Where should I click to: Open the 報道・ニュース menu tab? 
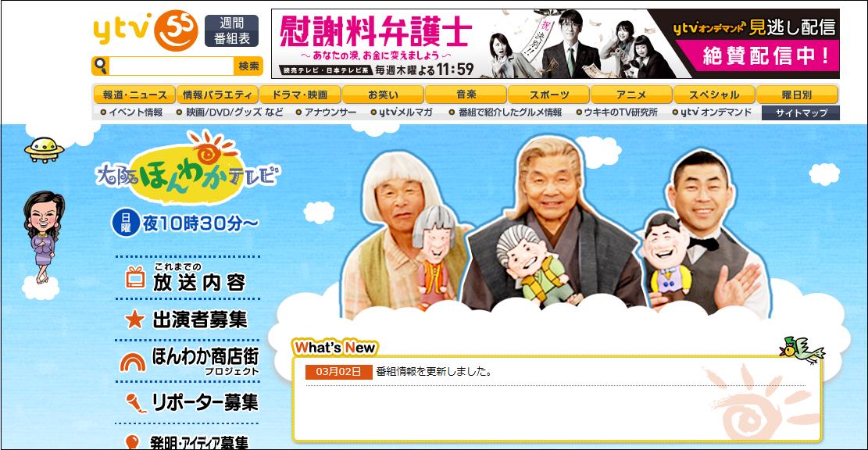coord(134,95)
